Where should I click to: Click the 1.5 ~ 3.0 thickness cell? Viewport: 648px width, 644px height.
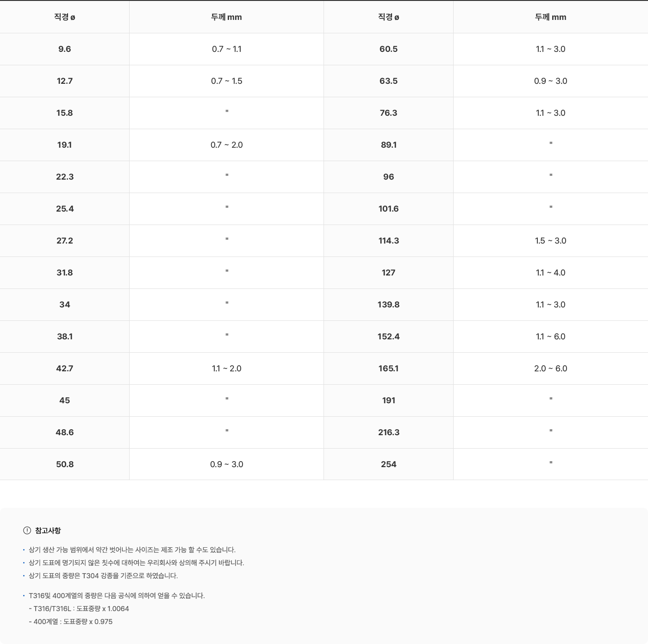(x=551, y=241)
